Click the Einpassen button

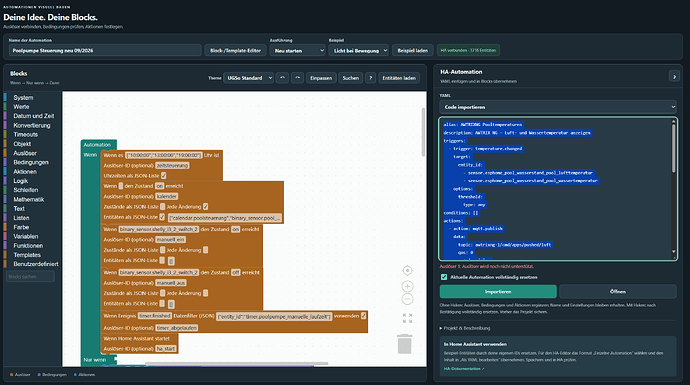pos(321,78)
